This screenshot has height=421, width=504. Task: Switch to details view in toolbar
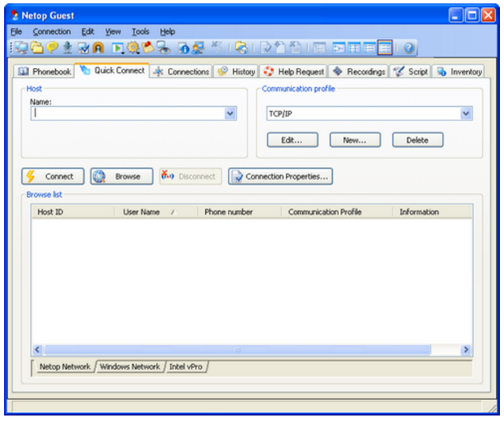point(384,48)
